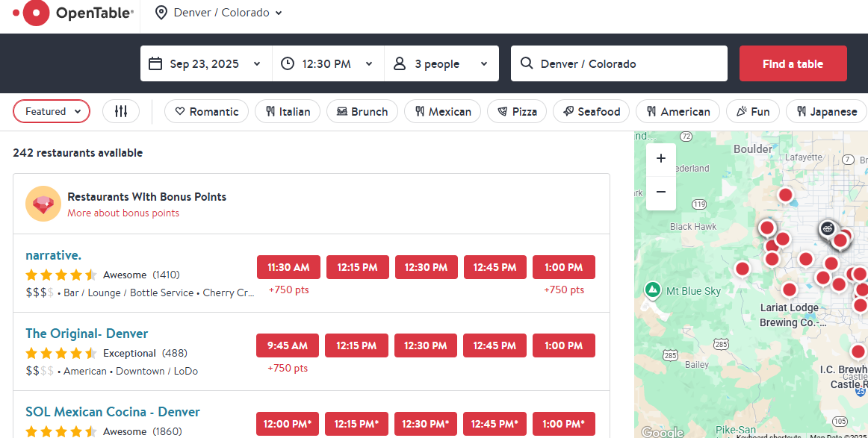
Task: Toggle the Romantic filter chip
Action: pyautogui.click(x=206, y=111)
